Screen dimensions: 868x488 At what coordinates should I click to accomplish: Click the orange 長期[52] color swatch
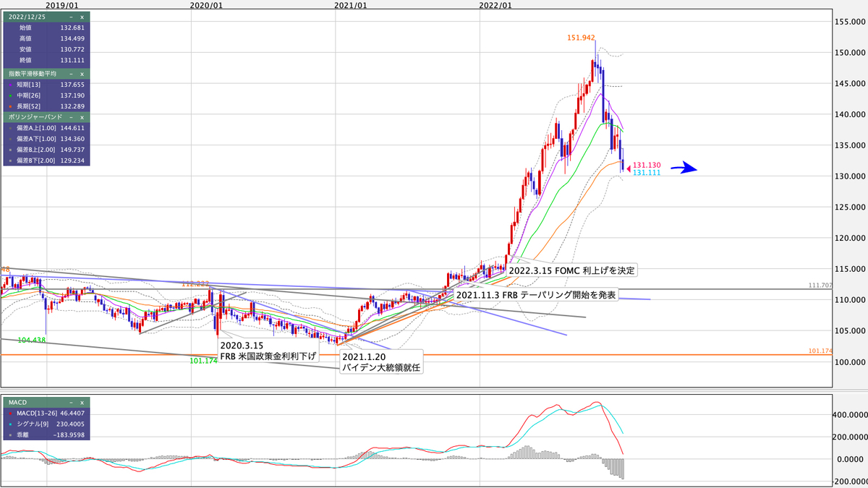click(9, 106)
